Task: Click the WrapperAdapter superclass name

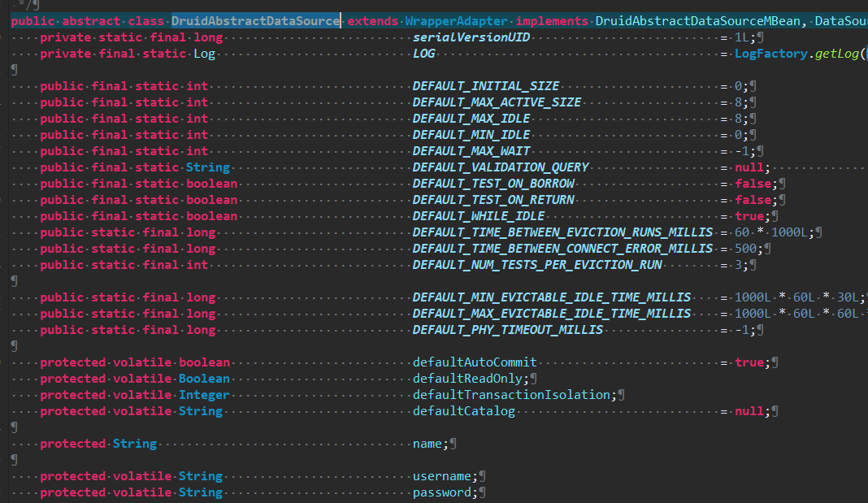Action: point(456,21)
